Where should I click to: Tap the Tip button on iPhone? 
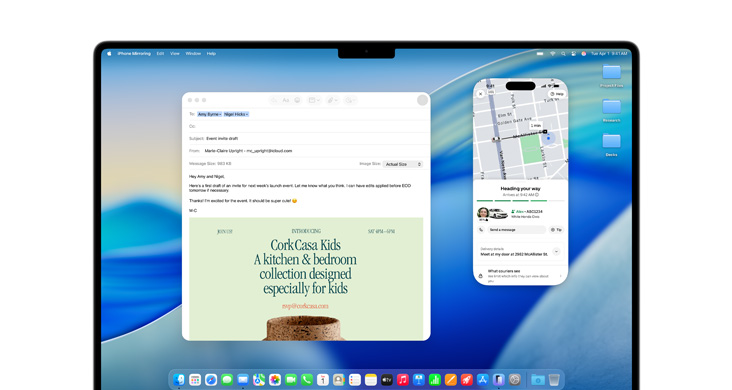click(556, 230)
